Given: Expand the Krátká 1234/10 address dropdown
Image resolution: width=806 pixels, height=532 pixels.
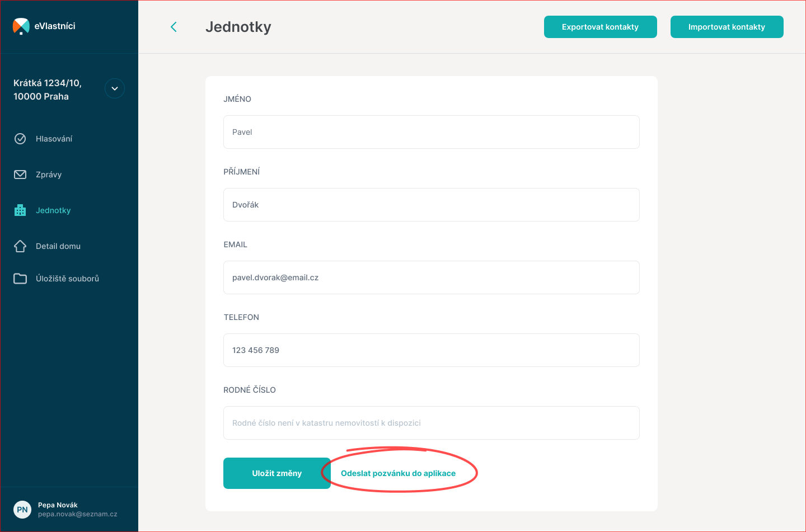Looking at the screenshot, I should tap(115, 88).
